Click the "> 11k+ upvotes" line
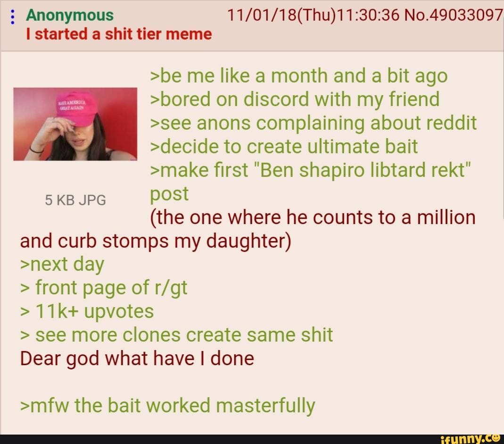The height and width of the screenshot is (444, 504). 87,312
